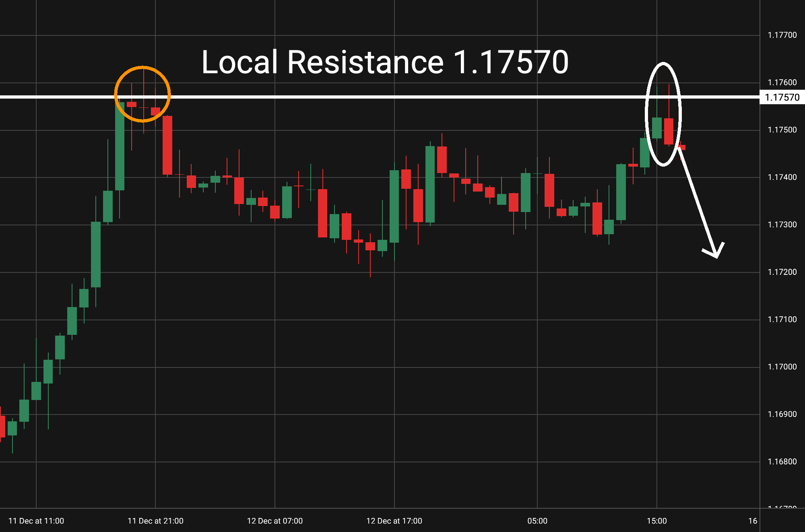Click the "11 Dec at 21:00" time label

tap(155, 521)
